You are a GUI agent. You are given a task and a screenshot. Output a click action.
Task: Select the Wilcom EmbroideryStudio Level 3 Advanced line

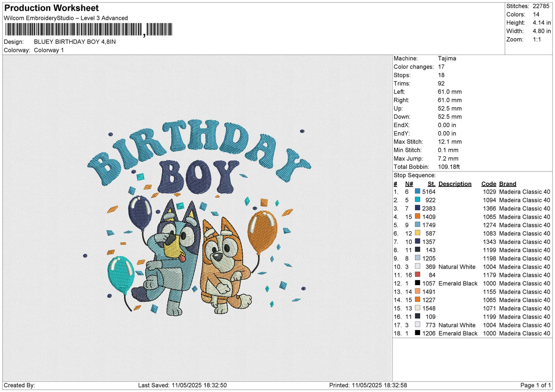(x=66, y=18)
